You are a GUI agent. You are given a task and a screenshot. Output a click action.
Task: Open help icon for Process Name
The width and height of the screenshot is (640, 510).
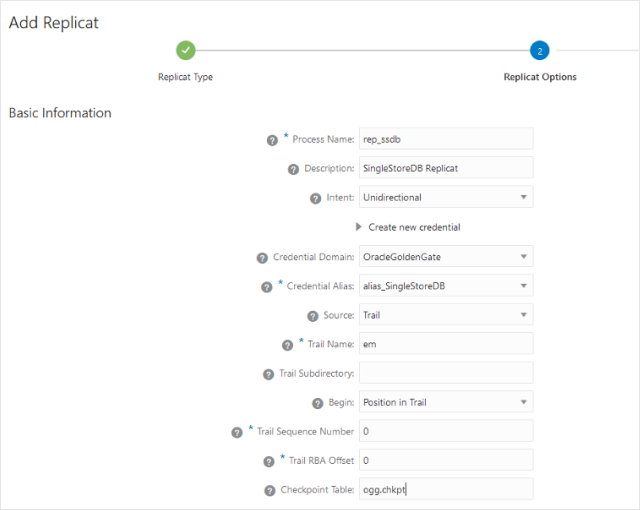click(x=272, y=140)
